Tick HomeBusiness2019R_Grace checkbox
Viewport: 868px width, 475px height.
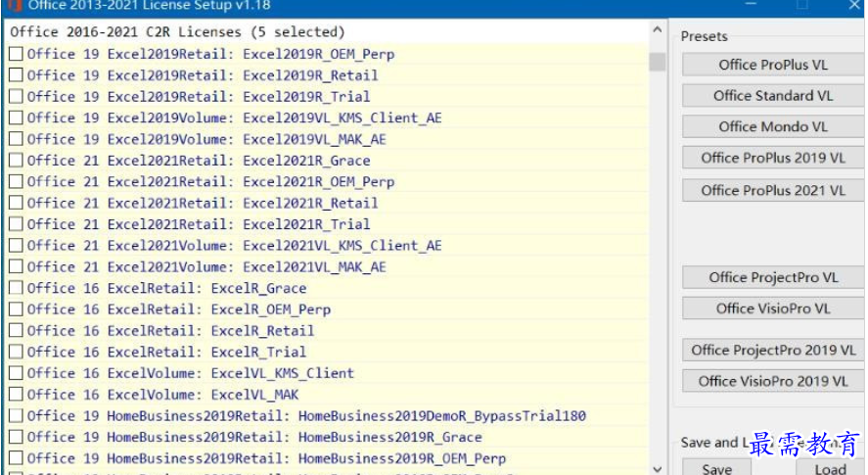(x=16, y=437)
